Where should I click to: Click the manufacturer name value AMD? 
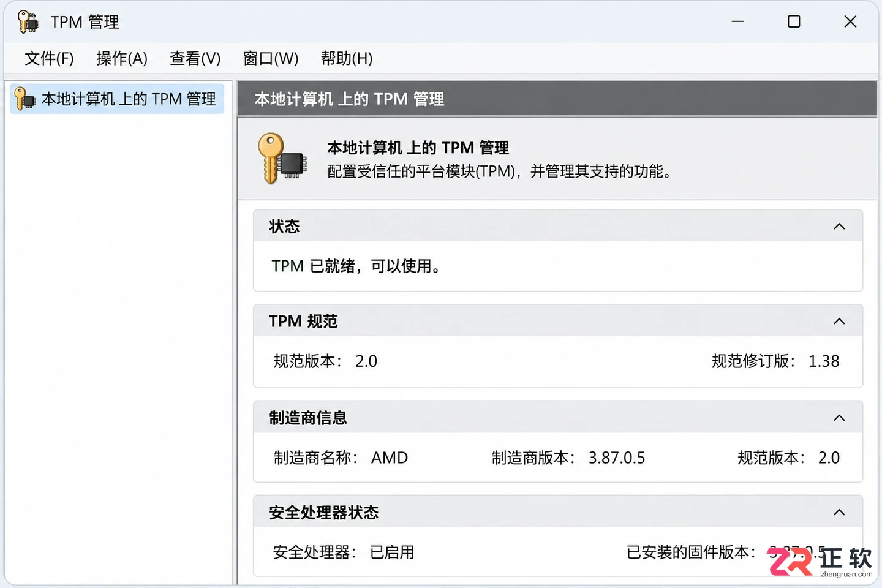click(x=390, y=458)
